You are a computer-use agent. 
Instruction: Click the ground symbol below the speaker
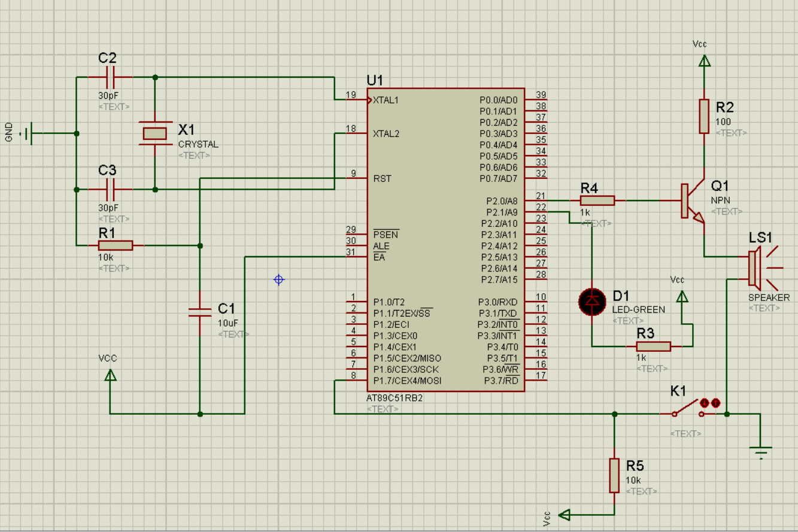pyautogui.click(x=760, y=451)
